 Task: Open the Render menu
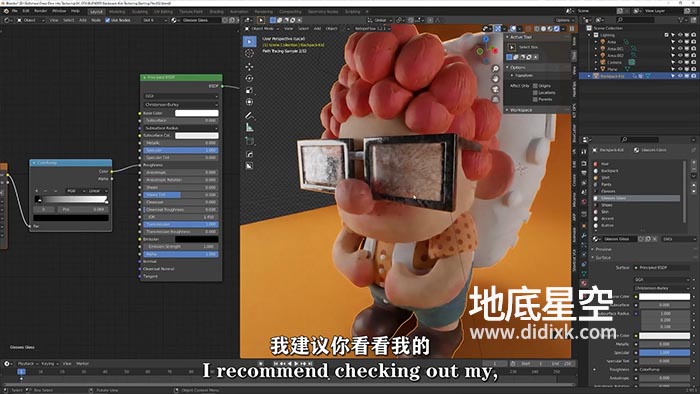pos(40,11)
